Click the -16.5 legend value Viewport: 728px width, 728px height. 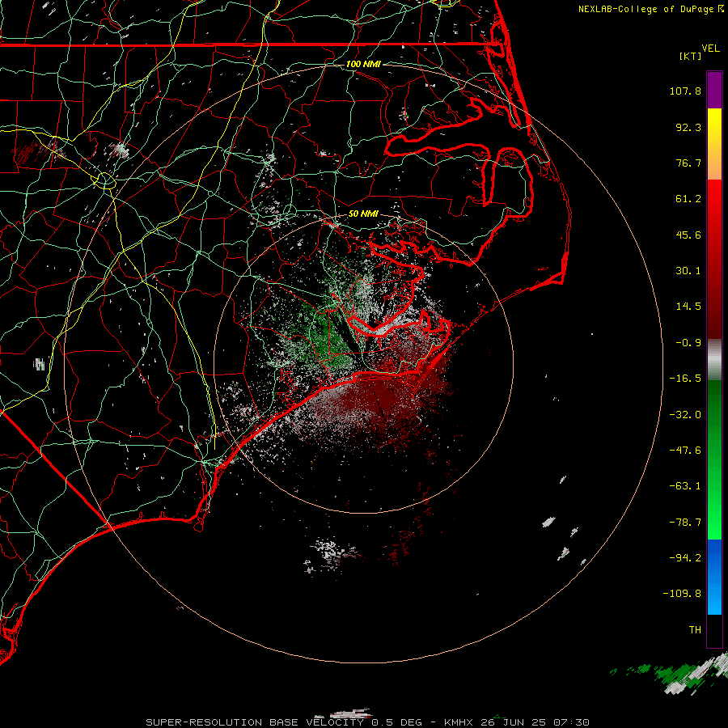coord(685,379)
